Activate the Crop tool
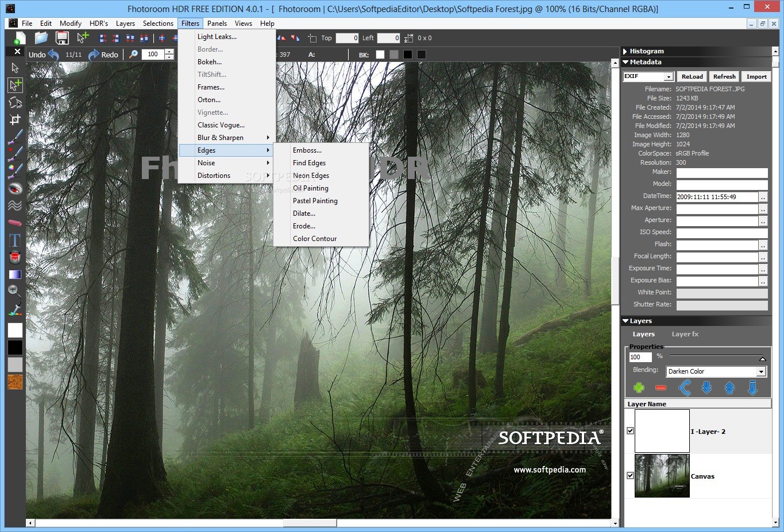 point(15,119)
